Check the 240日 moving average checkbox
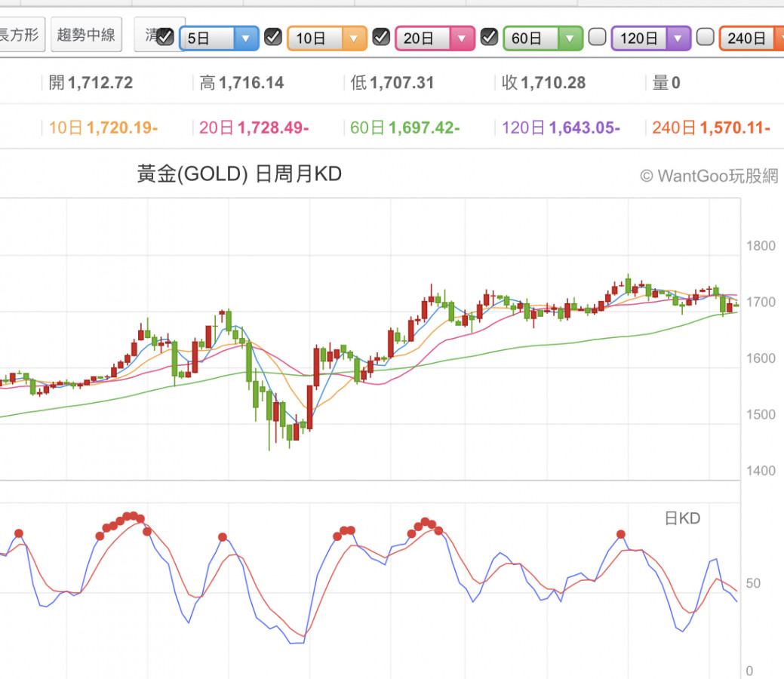The height and width of the screenshot is (679, 784). (706, 36)
